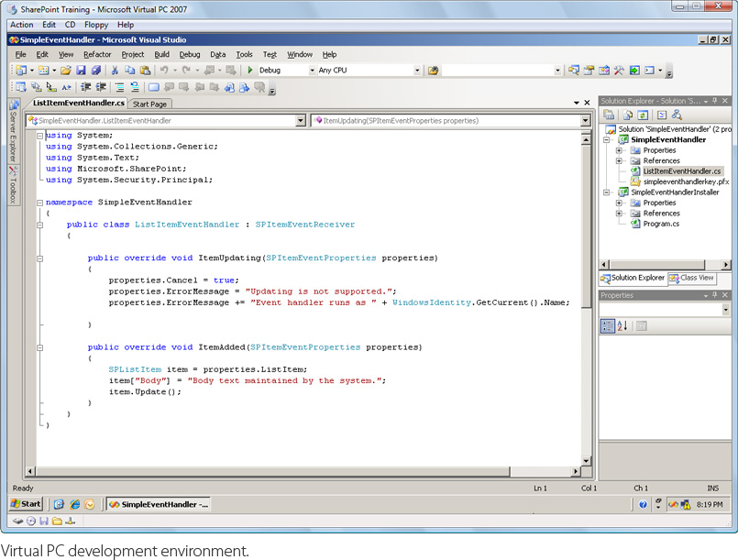Click the Redo arrow icon
The height and width of the screenshot is (560, 738).
(186, 71)
